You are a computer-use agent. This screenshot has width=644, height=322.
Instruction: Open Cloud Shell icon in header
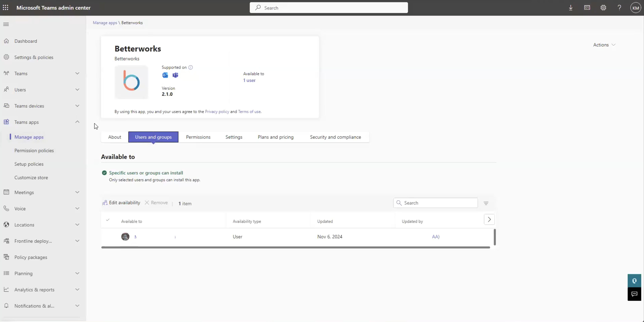click(587, 8)
